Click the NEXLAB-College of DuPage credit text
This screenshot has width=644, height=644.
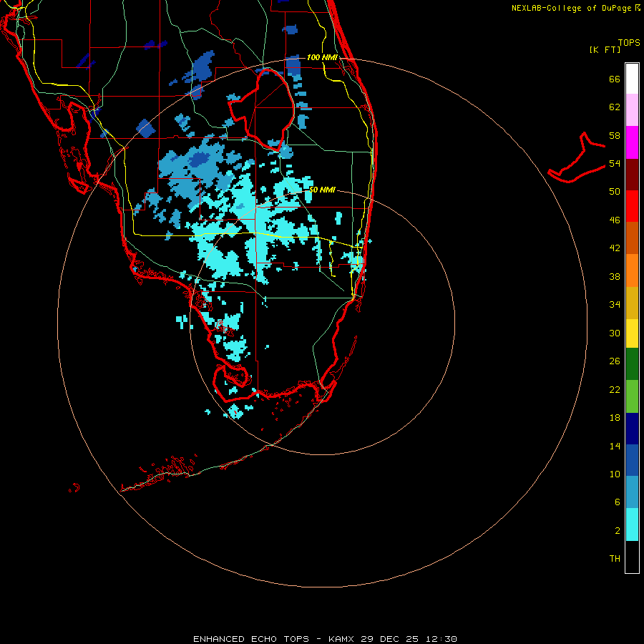[x=575, y=8]
